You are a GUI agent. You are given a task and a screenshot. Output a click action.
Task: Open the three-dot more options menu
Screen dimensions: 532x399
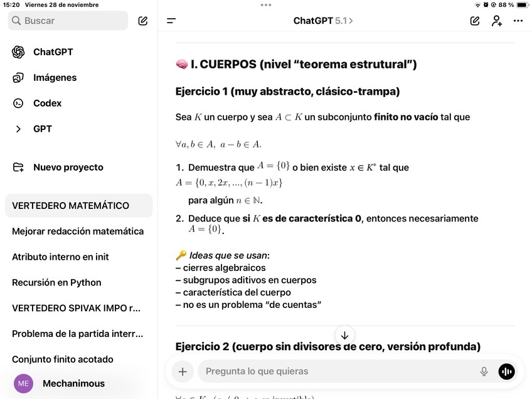pos(518,21)
